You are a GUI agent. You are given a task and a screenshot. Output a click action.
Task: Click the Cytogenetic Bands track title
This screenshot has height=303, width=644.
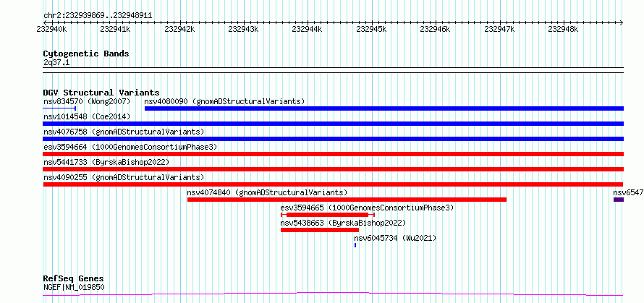pos(86,54)
